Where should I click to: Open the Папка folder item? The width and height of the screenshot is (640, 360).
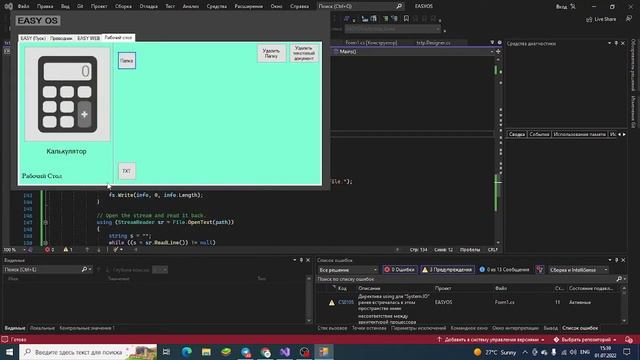click(127, 60)
